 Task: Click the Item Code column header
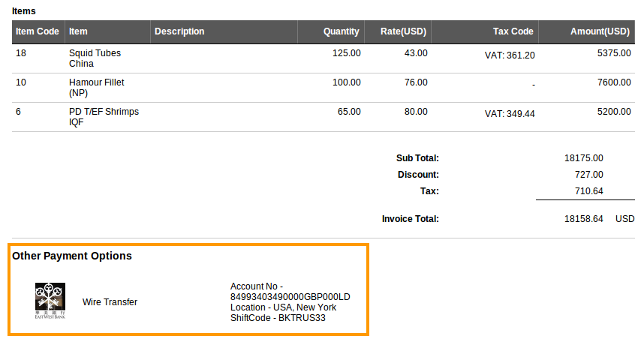click(x=38, y=31)
